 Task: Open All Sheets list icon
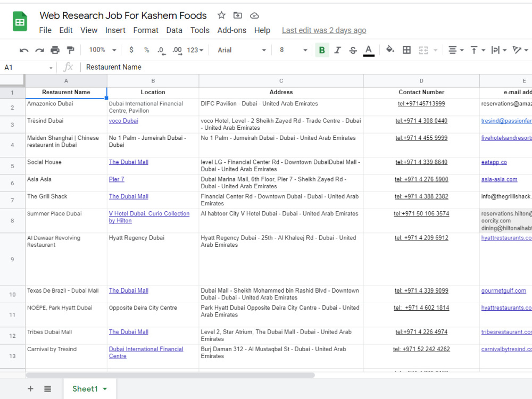click(47, 388)
